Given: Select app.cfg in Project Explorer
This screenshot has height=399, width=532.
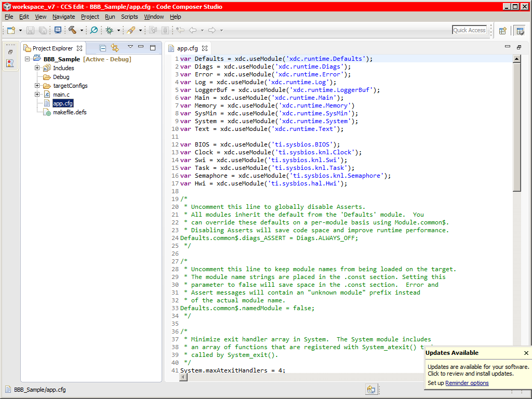Looking at the screenshot, I should click(x=63, y=103).
